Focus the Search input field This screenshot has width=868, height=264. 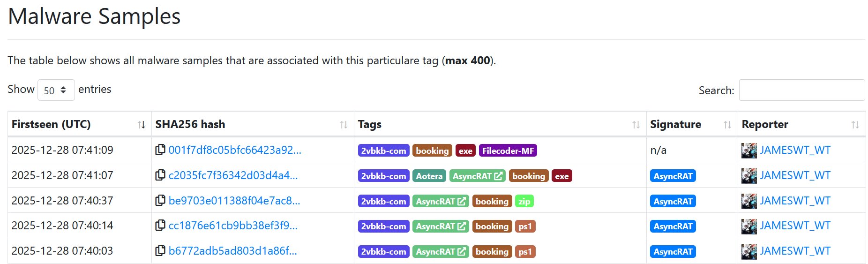click(x=801, y=90)
